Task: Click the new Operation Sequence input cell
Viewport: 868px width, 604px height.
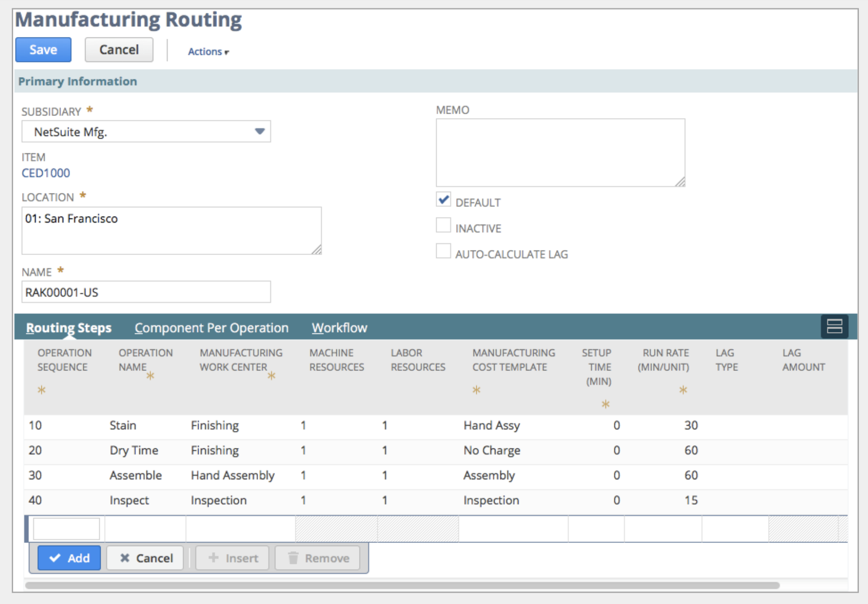Action: click(66, 529)
